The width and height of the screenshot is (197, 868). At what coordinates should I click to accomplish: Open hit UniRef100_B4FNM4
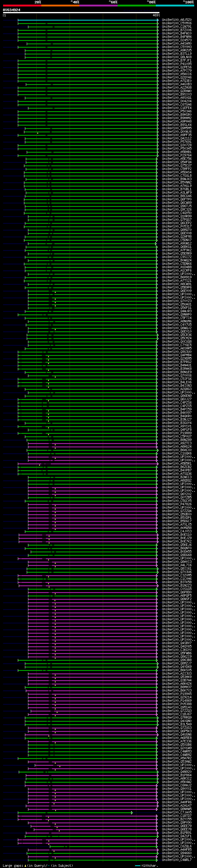click(x=176, y=37)
